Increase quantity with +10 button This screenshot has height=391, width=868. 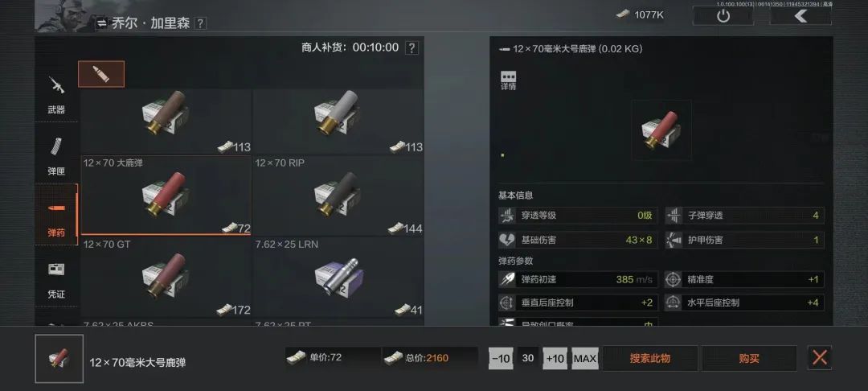555,358
